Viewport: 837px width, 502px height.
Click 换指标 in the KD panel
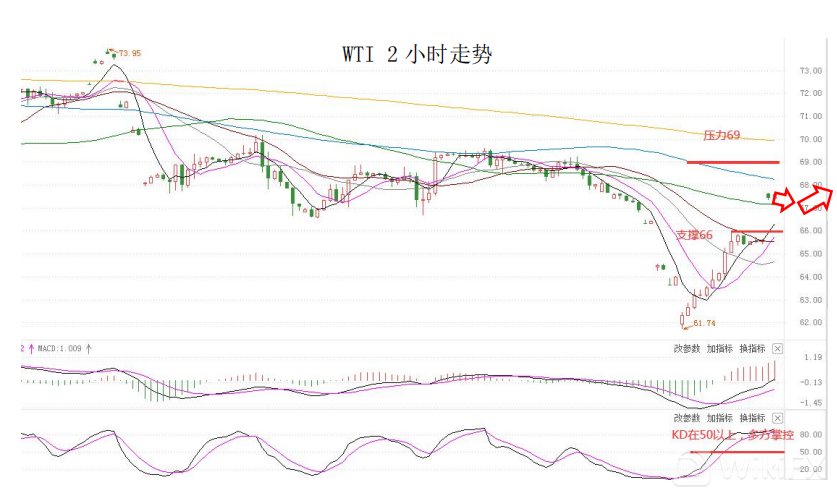[x=752, y=418]
